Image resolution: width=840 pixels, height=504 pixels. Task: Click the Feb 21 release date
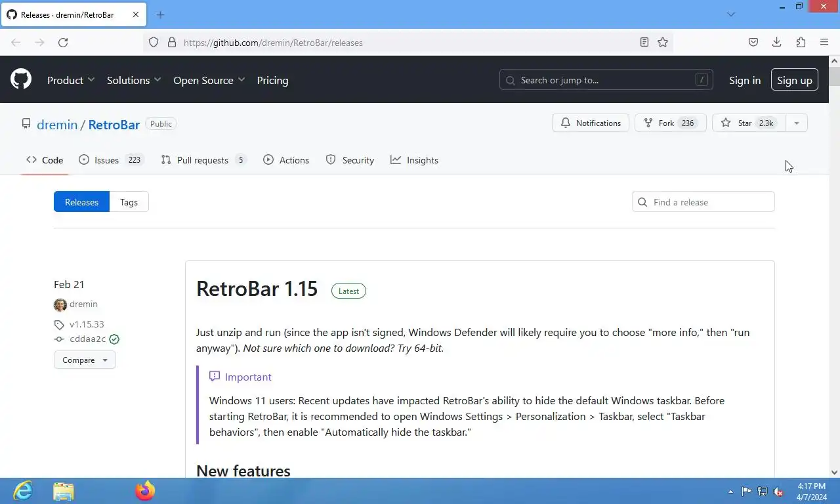click(69, 284)
